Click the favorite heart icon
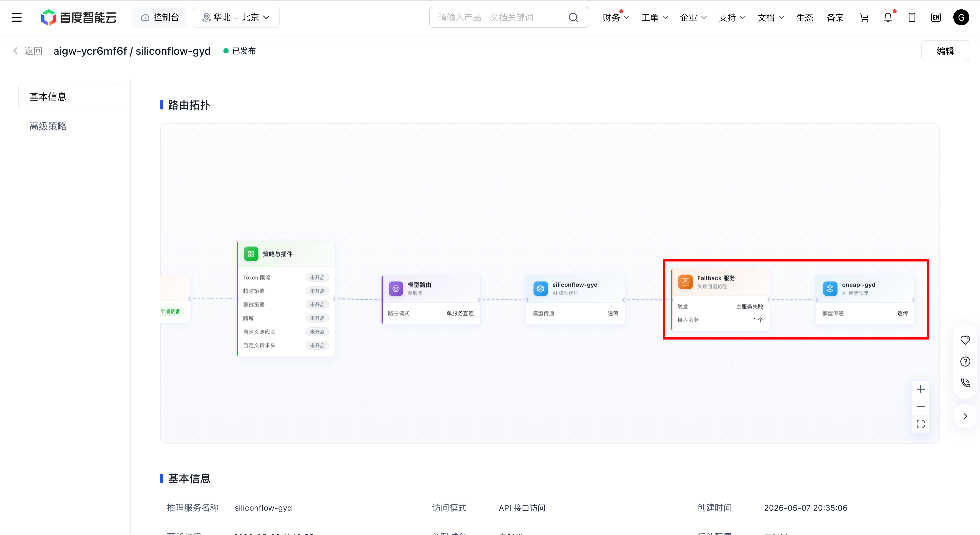 [x=965, y=340]
